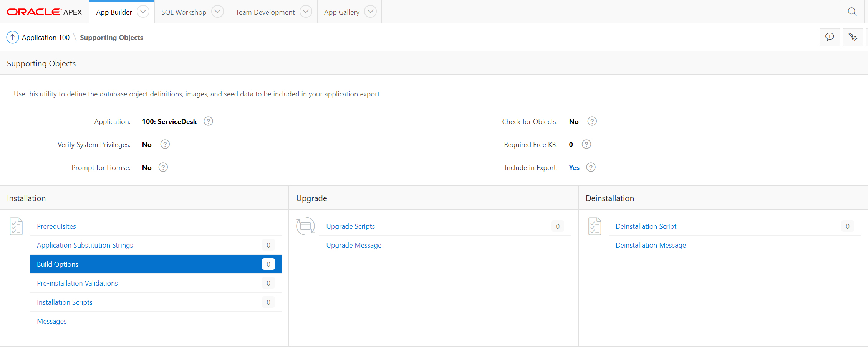This screenshot has width=868, height=350.
Task: Open help for Required Free KB
Action: click(x=586, y=144)
